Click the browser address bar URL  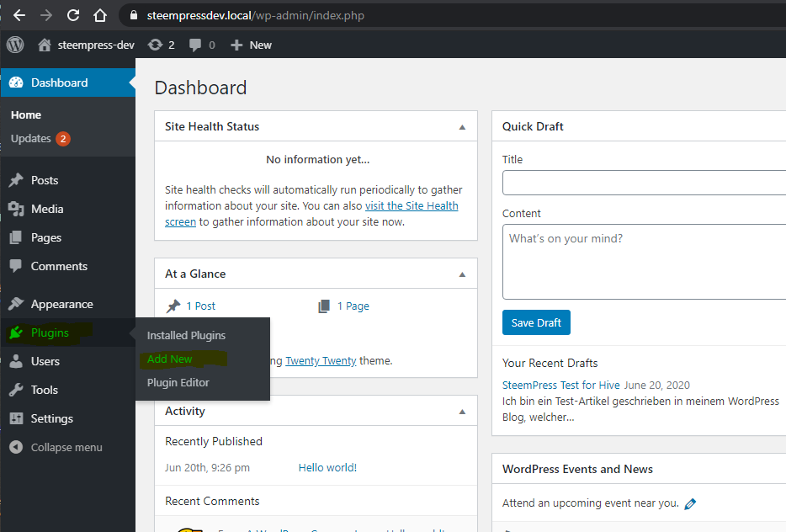pyautogui.click(x=256, y=15)
